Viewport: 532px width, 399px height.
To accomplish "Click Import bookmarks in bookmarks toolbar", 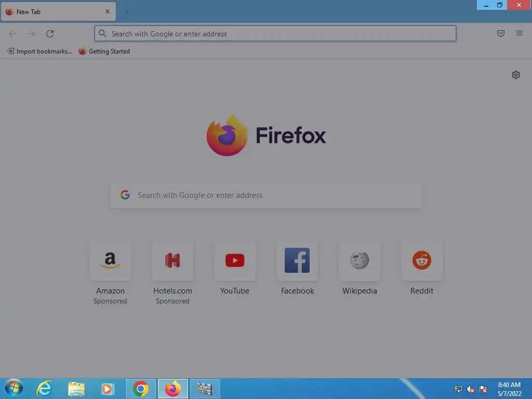I will pos(39,51).
